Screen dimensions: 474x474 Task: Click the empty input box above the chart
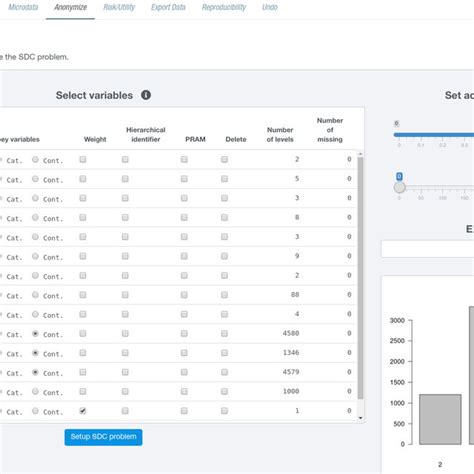pos(428,249)
